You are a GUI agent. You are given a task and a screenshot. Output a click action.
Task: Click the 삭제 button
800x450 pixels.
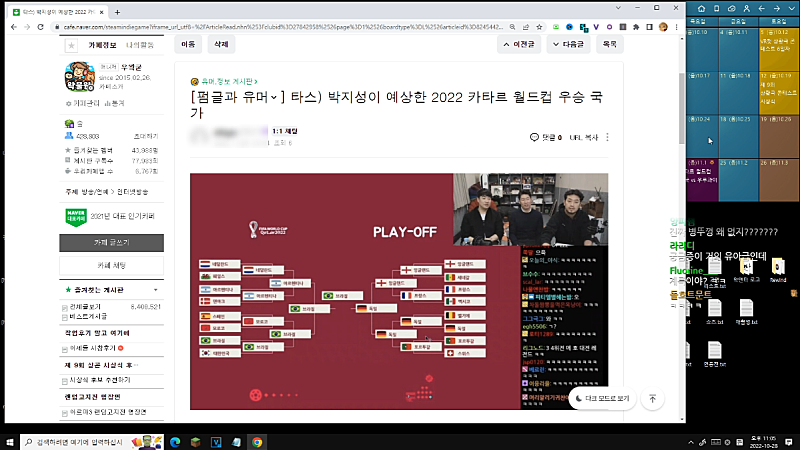point(221,44)
